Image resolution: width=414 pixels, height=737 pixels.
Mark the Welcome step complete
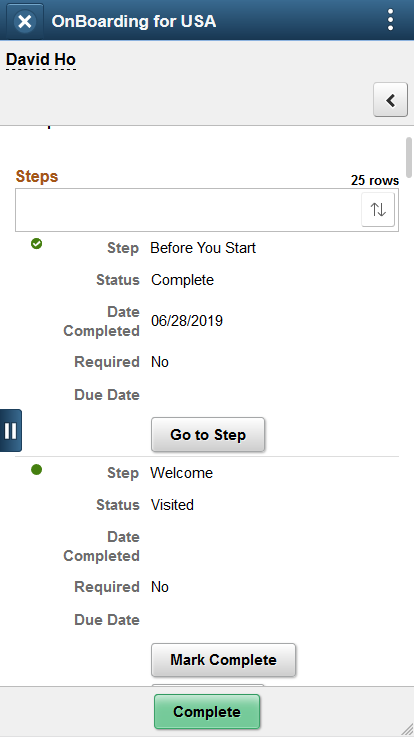pyautogui.click(x=223, y=660)
